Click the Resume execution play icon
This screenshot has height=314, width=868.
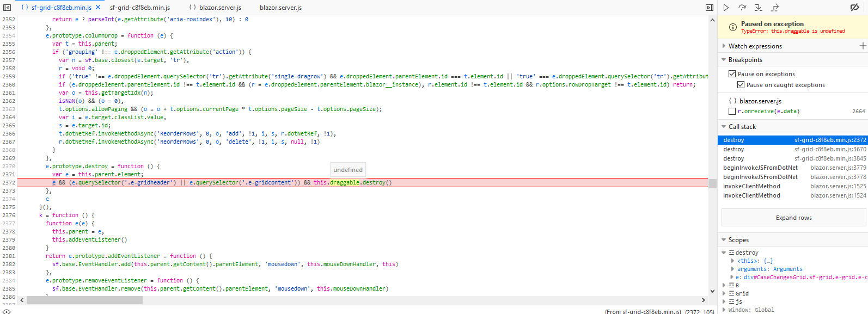click(726, 8)
